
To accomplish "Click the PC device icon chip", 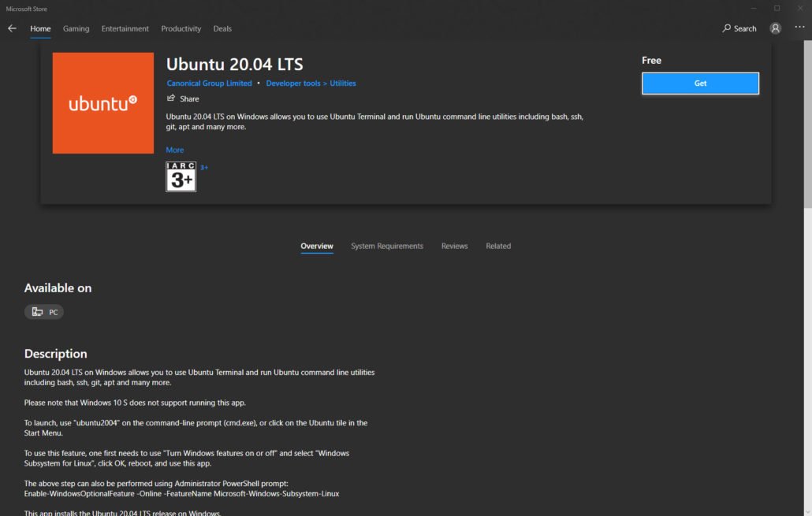I will [44, 311].
